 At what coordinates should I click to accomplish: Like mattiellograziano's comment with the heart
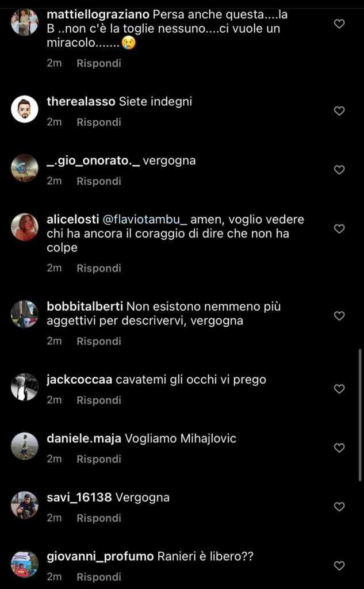point(339,24)
